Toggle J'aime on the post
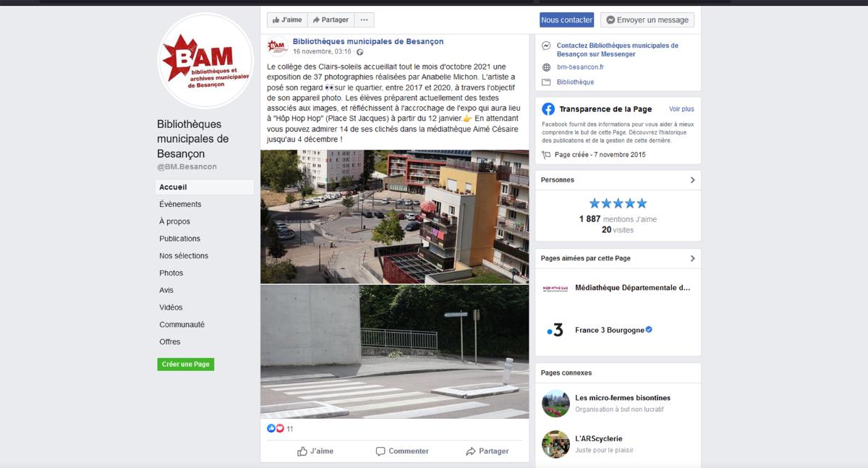Image resolution: width=868 pixels, height=468 pixels. click(315, 451)
